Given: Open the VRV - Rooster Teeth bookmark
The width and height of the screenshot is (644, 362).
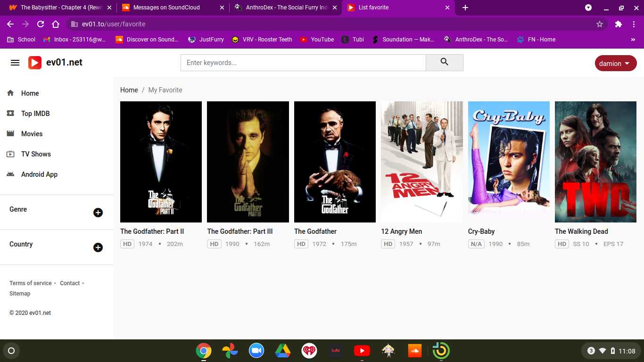Looking at the screenshot, I should (262, 40).
